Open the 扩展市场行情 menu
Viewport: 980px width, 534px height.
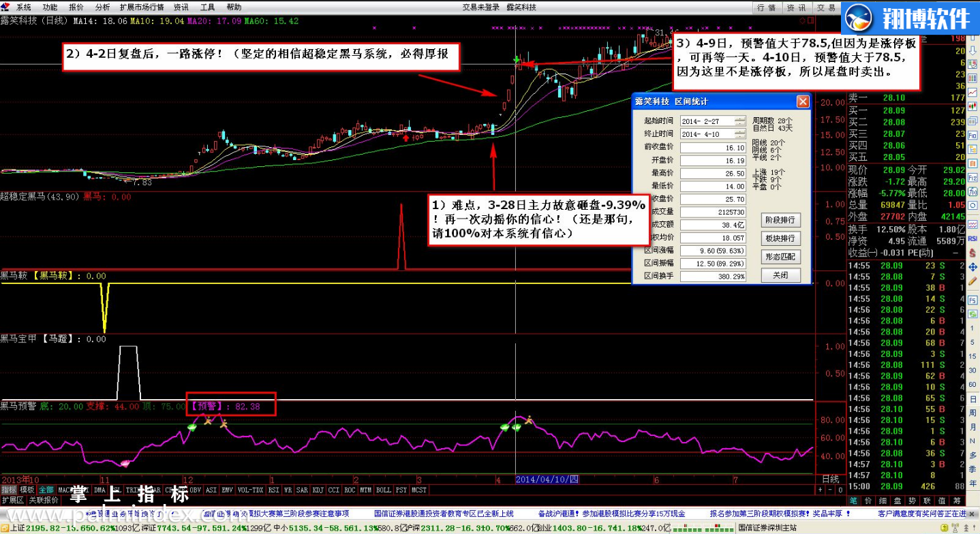coord(142,7)
